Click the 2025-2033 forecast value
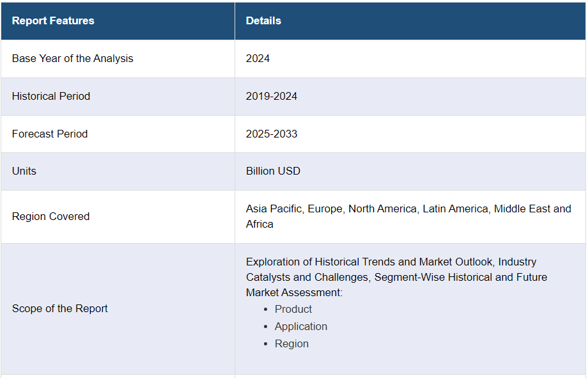 (x=272, y=134)
